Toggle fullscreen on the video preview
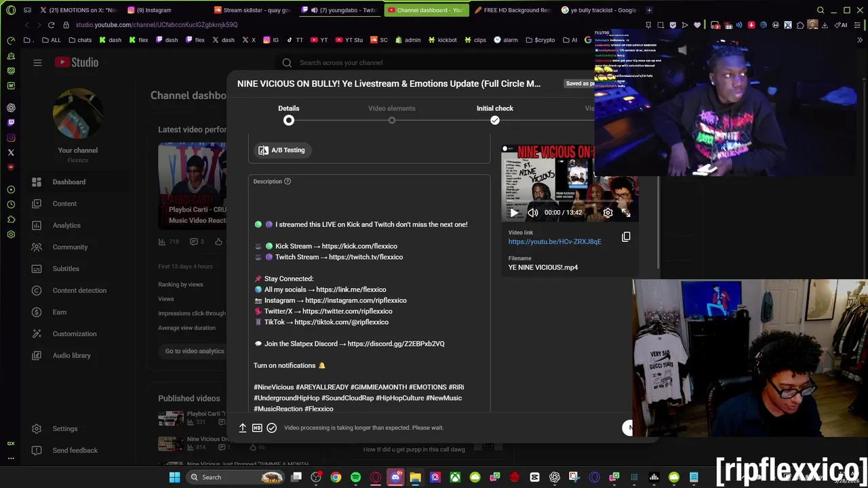868x488 pixels. point(626,212)
